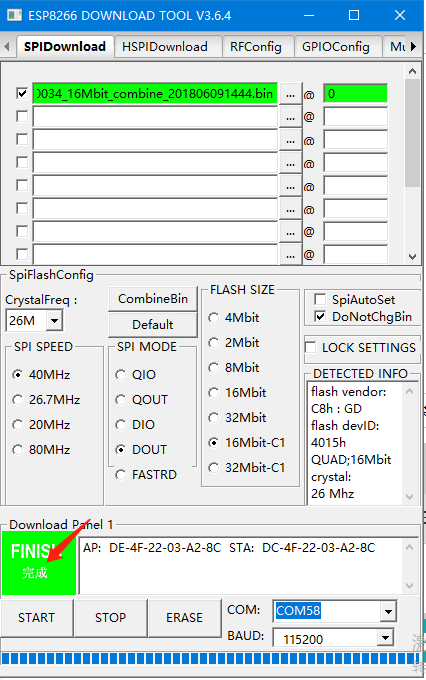Open the BAUD rate dropdown showing 115200

pos(384,638)
